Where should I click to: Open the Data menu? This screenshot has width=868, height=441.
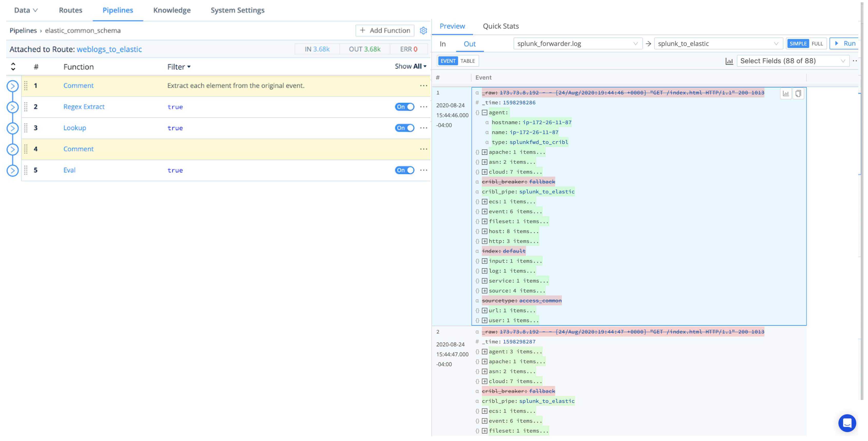point(26,10)
